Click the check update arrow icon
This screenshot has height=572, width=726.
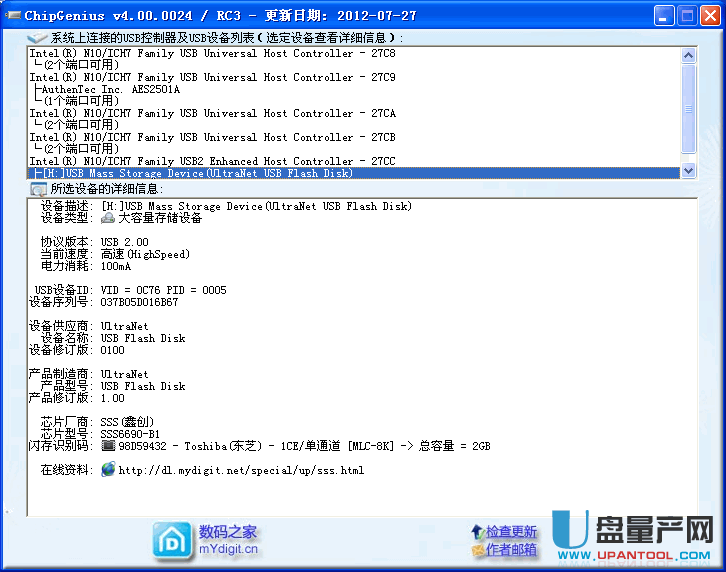(x=477, y=532)
